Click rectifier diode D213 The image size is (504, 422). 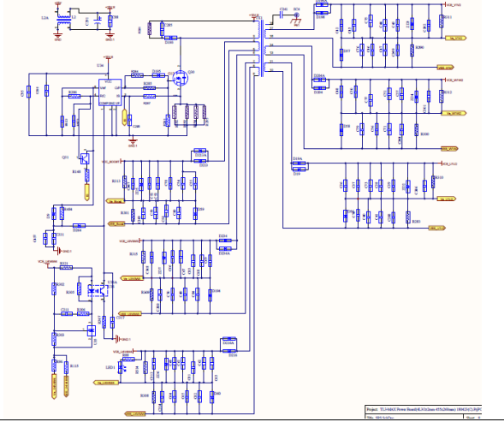(x=200, y=161)
